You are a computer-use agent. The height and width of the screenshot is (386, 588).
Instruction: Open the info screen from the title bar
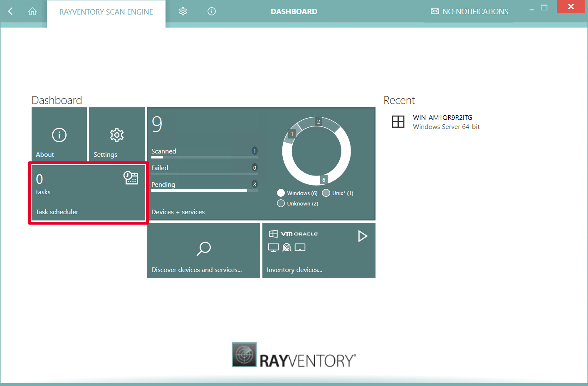pos(211,11)
